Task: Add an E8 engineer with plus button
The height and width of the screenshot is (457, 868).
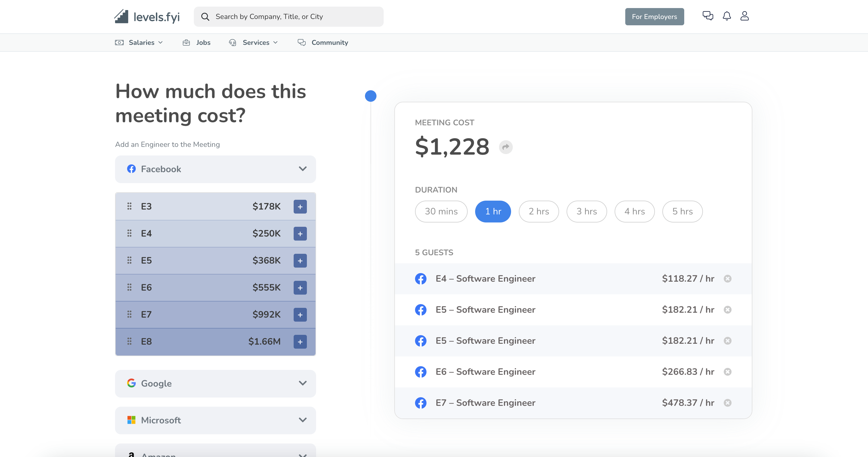Action: click(300, 341)
